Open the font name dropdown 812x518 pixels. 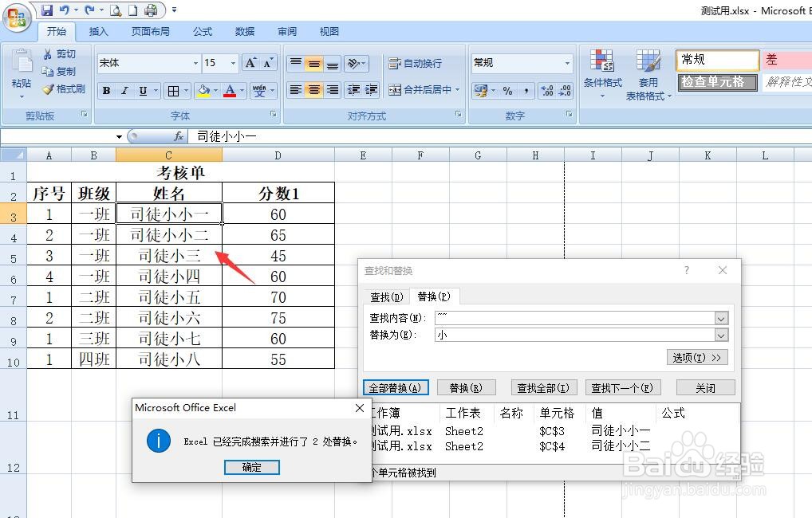tap(195, 63)
